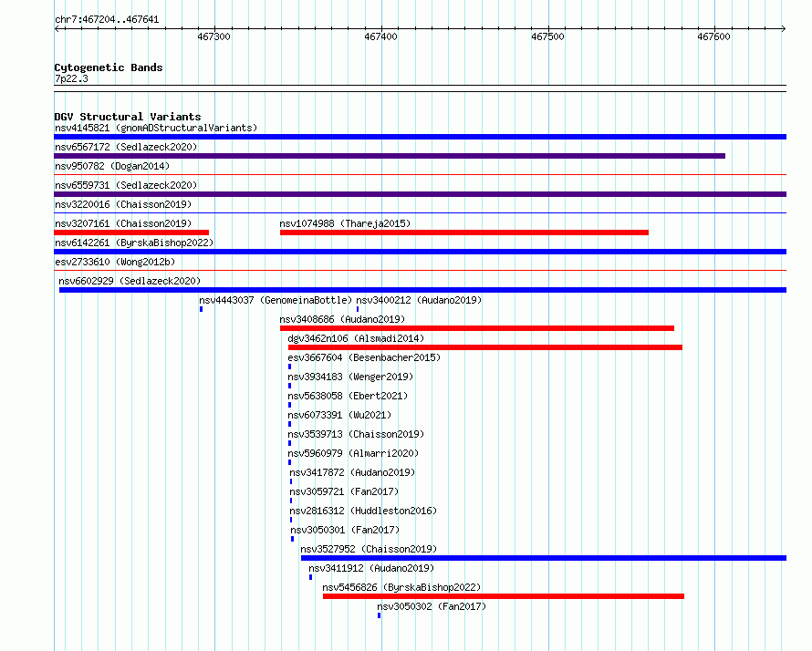This screenshot has height=651, width=812.
Task: Click the 467400 ruler position label
Action: tap(380, 36)
